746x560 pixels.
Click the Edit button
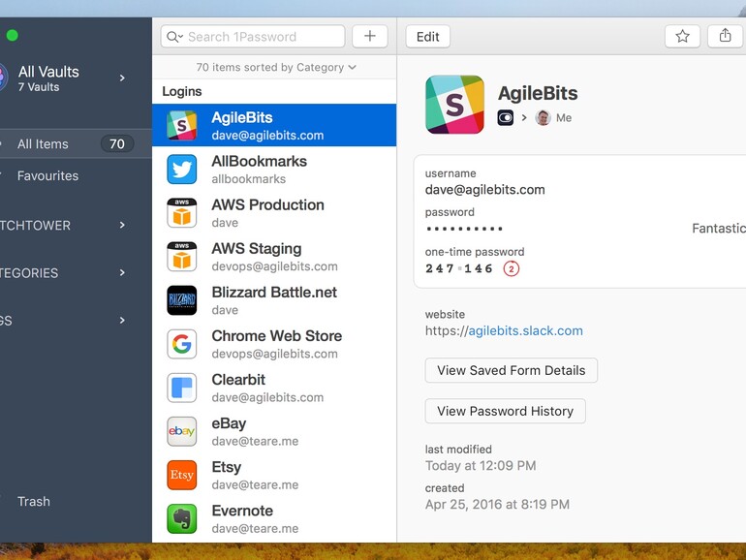(x=427, y=36)
